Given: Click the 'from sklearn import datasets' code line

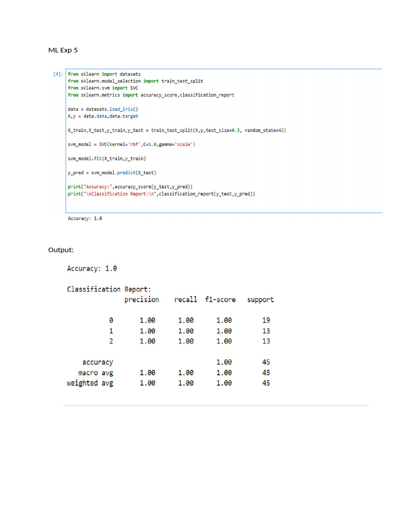Looking at the screenshot, I should point(104,74).
